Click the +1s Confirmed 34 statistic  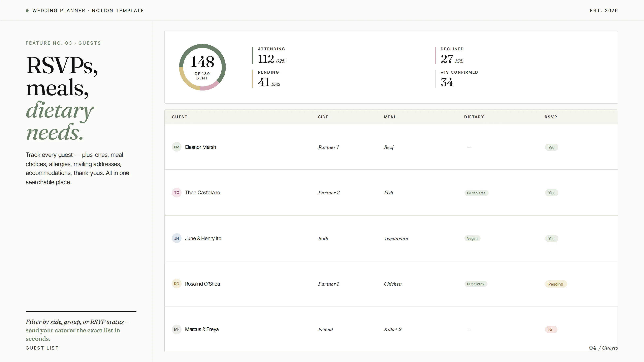(457, 79)
